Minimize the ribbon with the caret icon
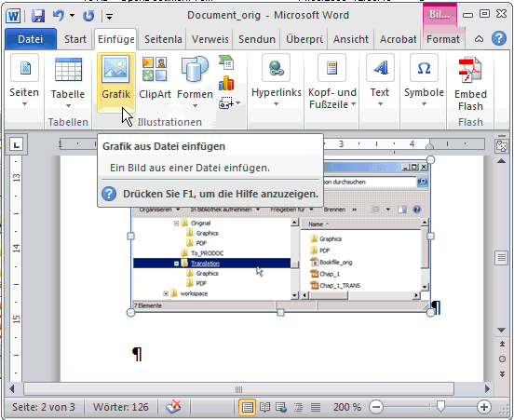Screen dimensions: 514x420 point(479,39)
